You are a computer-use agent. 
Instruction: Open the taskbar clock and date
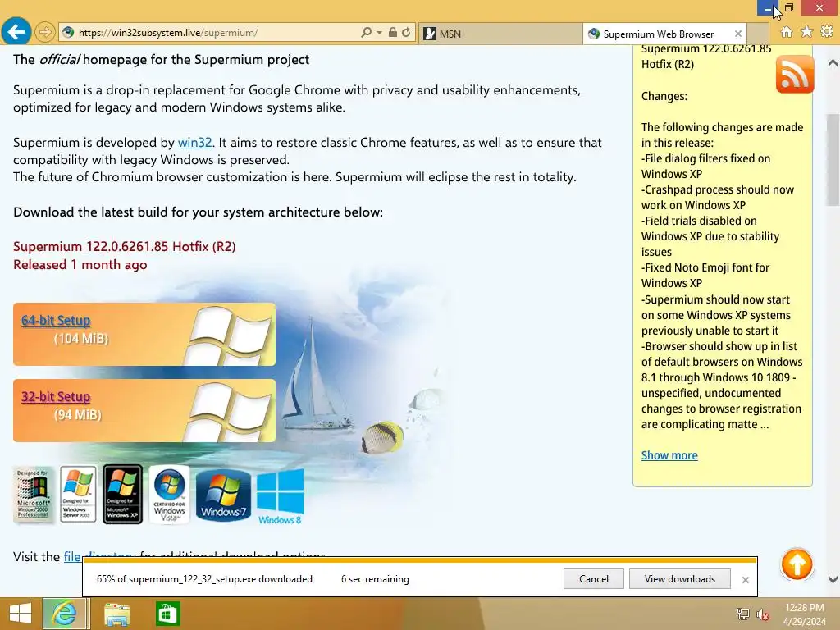(804, 614)
